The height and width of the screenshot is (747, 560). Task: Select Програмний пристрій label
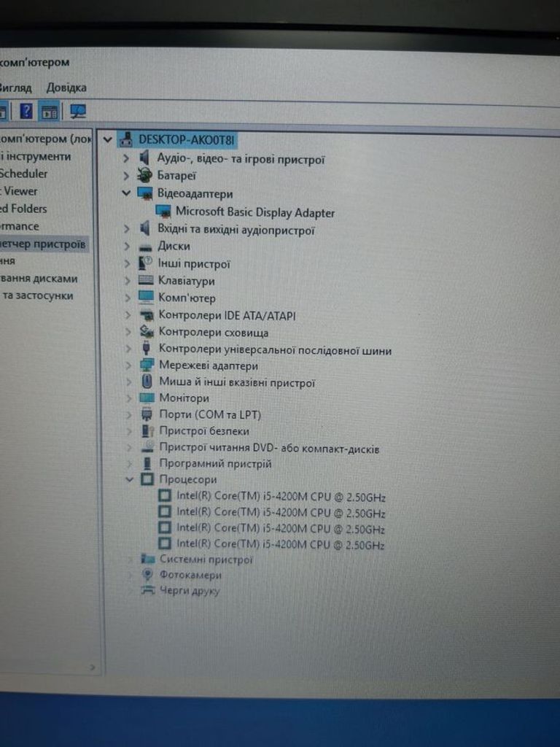(215, 463)
